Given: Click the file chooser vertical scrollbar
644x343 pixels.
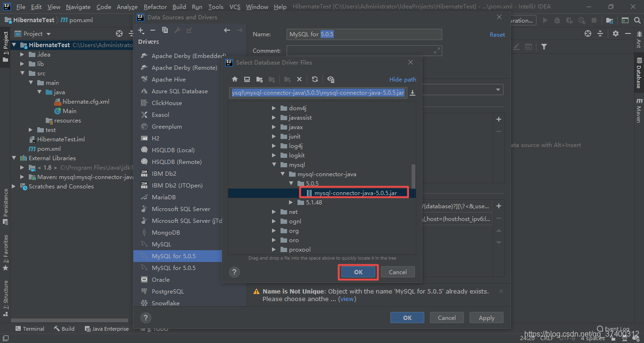Looking at the screenshot, I should tap(413, 176).
